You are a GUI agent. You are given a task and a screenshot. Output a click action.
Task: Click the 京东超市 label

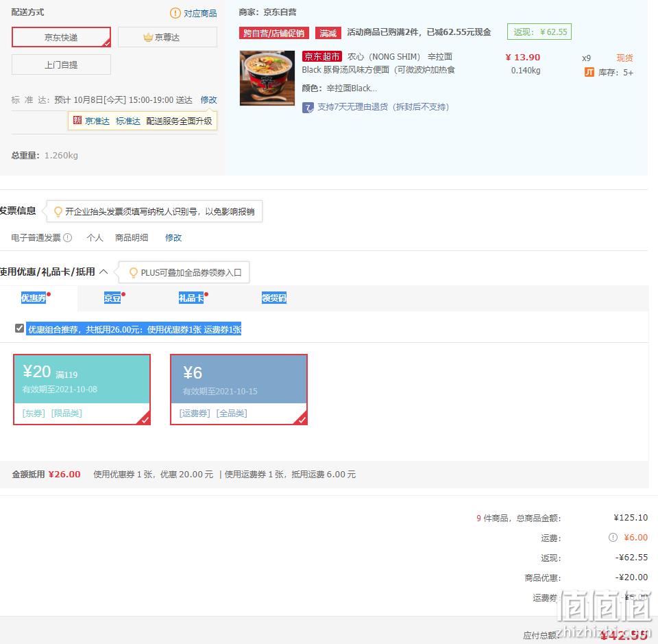[x=322, y=56]
